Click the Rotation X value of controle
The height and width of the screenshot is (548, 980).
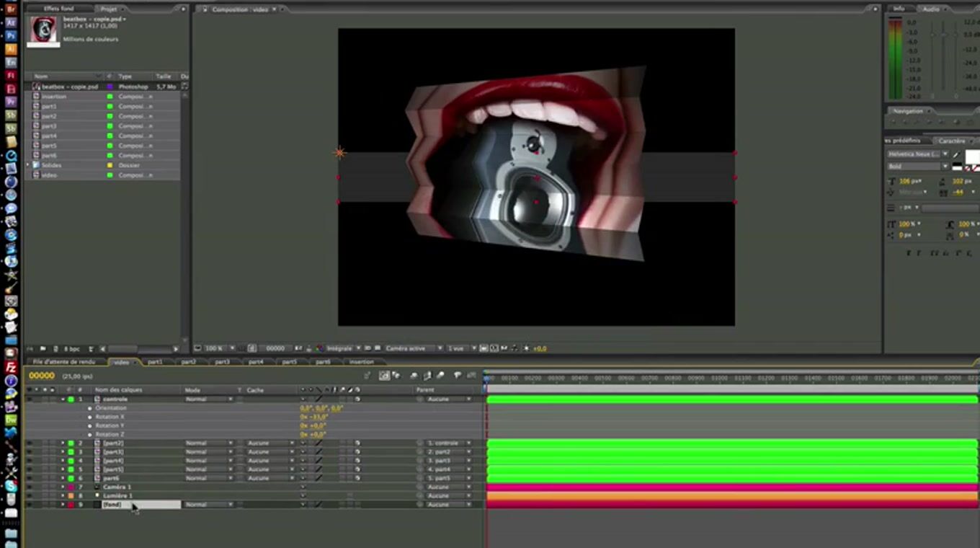click(314, 417)
